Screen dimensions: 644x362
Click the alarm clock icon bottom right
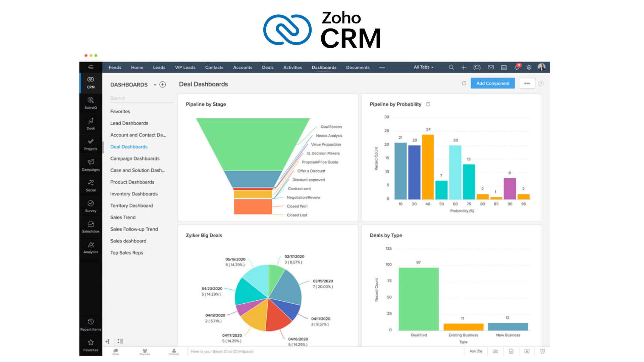pyautogui.click(x=542, y=351)
